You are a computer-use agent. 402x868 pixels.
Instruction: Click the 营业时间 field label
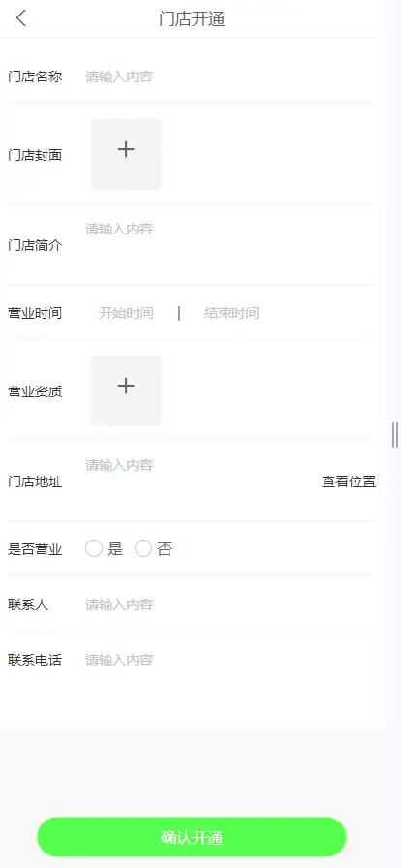click(x=35, y=313)
